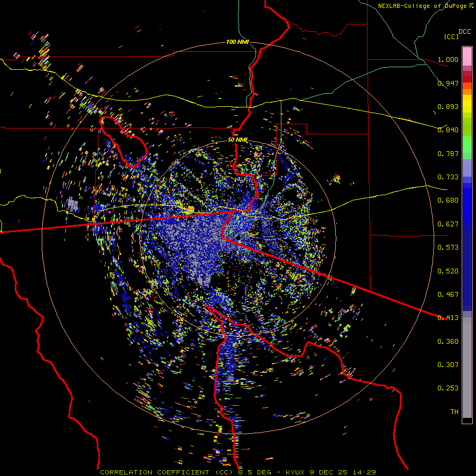Select the 0.307 scale value
This screenshot has width=476, height=476.
448,365
